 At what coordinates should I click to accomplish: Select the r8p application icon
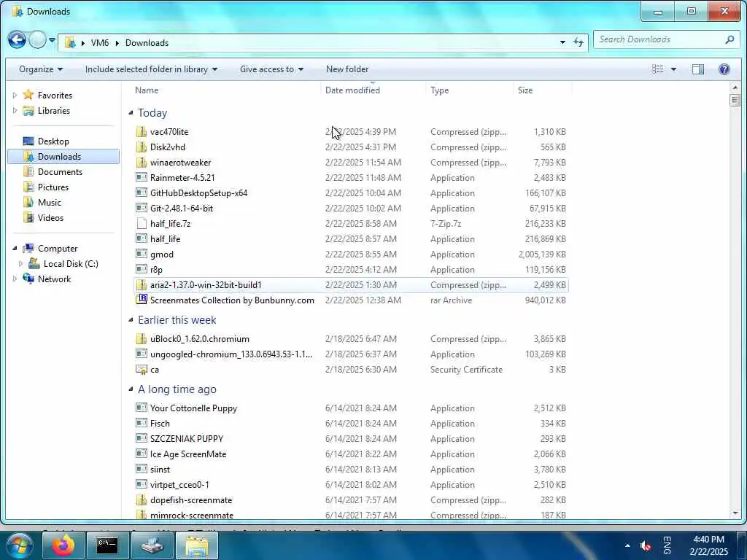(141, 269)
